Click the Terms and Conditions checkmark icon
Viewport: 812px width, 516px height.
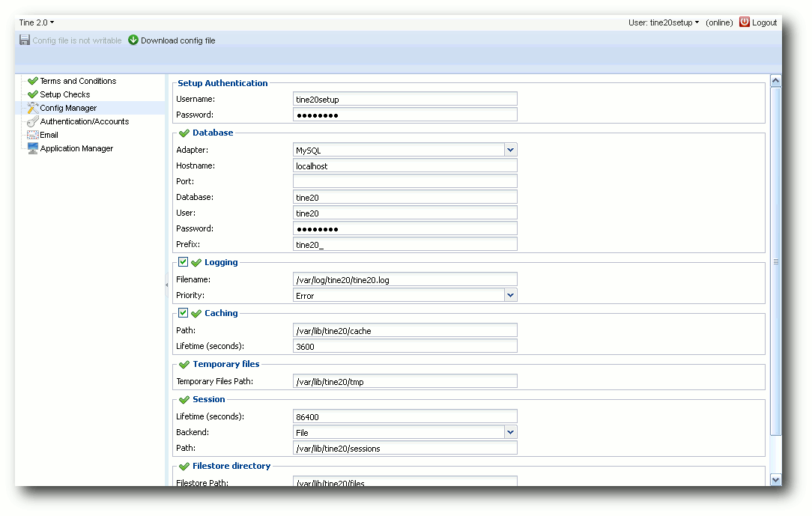33,81
